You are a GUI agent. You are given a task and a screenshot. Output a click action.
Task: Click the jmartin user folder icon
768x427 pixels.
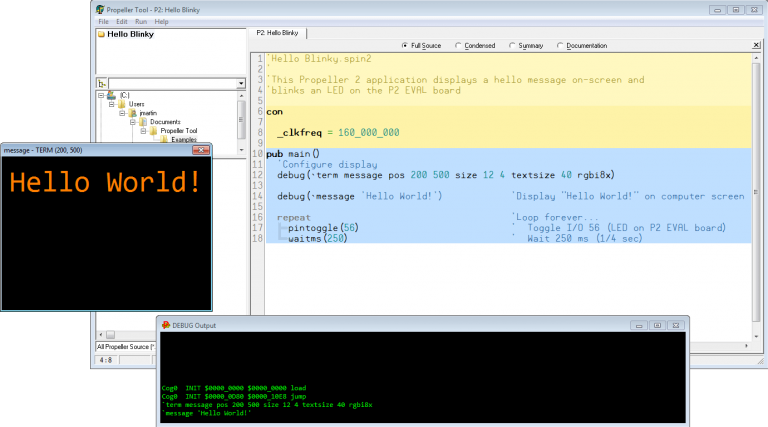click(x=132, y=113)
